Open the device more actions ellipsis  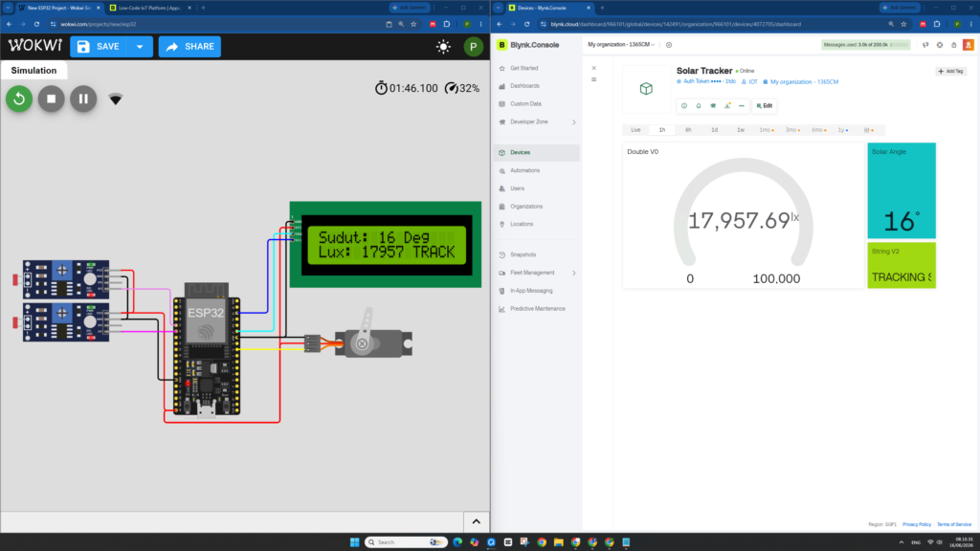coord(742,105)
